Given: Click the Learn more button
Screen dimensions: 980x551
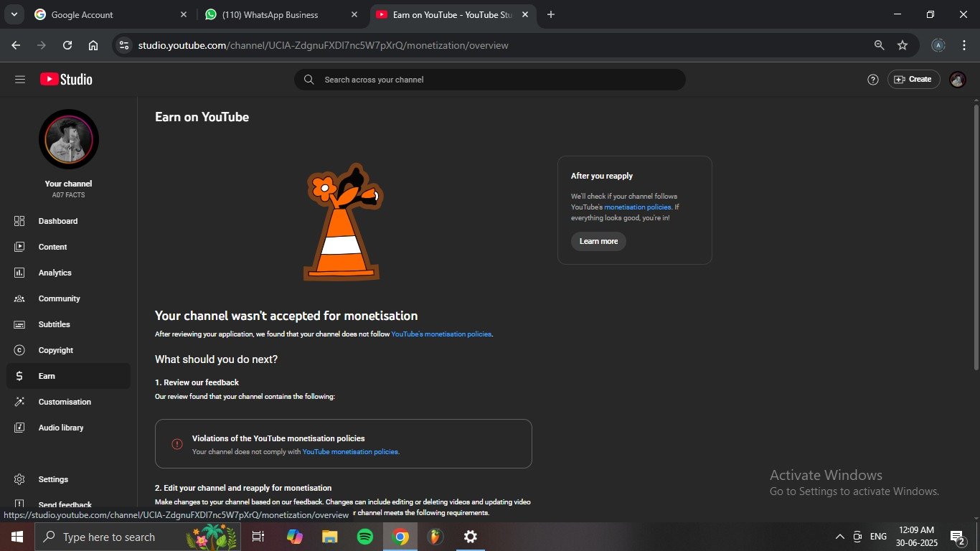Looking at the screenshot, I should coord(598,241).
